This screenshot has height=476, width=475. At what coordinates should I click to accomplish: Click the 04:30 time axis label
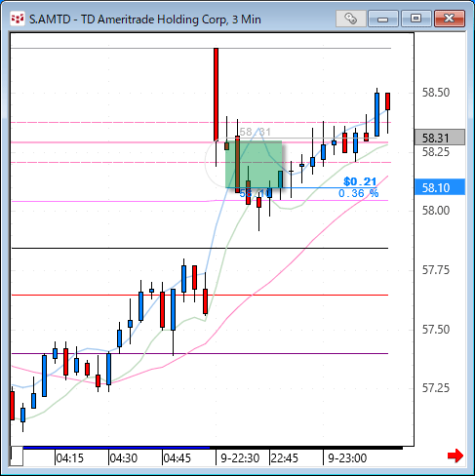point(124,458)
